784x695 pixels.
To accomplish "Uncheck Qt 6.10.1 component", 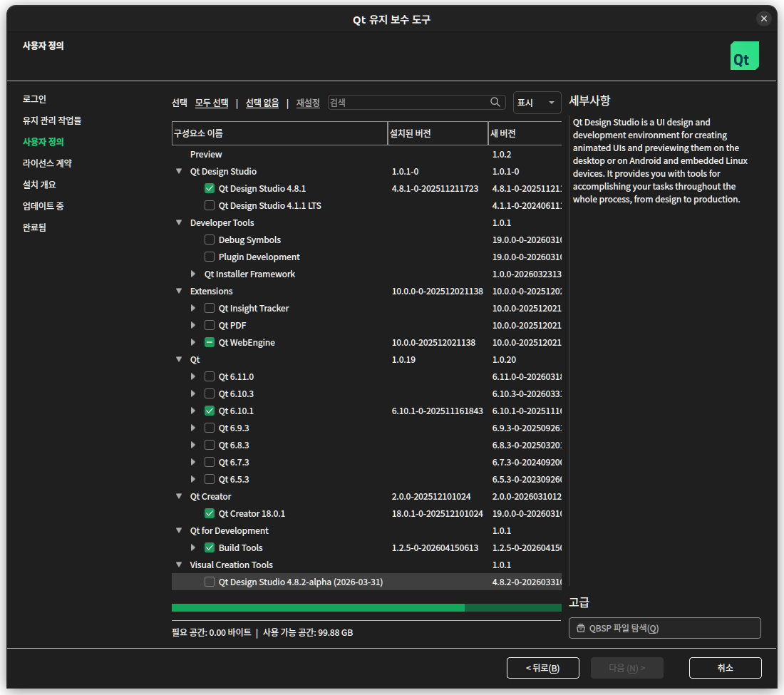I will tap(210, 411).
